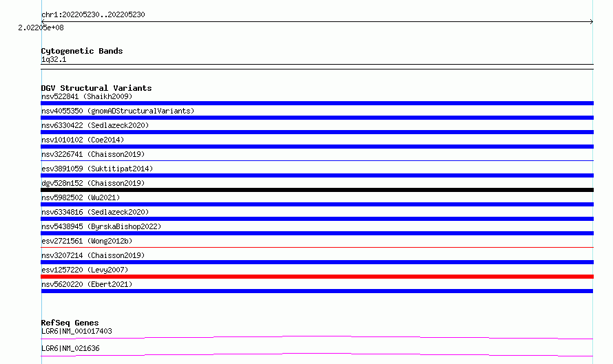
Task: Click the blue bar under nsv1010102
Action: click(317, 147)
